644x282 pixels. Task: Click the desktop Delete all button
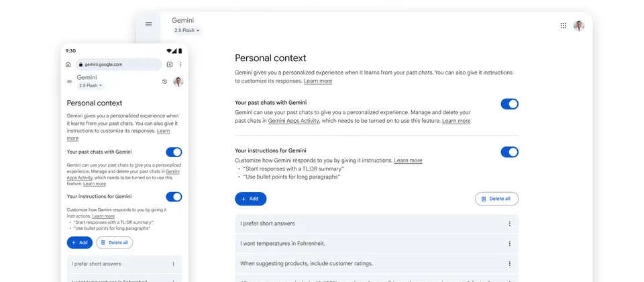click(x=496, y=199)
